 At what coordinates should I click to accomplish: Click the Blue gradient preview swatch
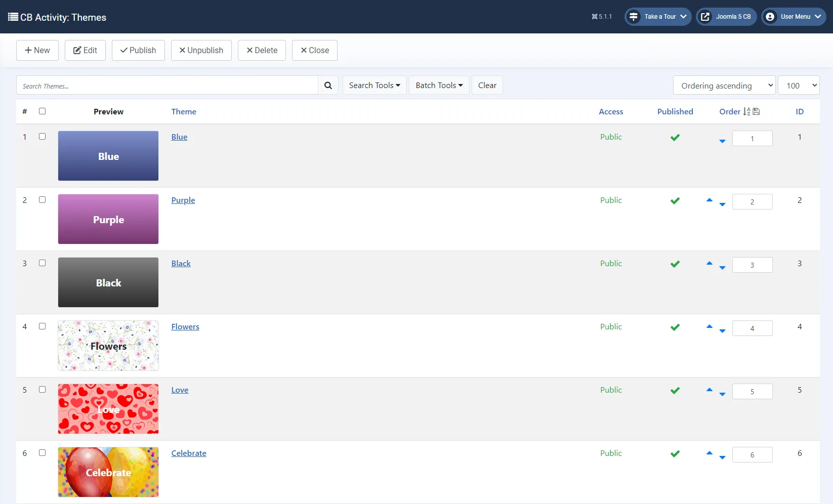108,156
